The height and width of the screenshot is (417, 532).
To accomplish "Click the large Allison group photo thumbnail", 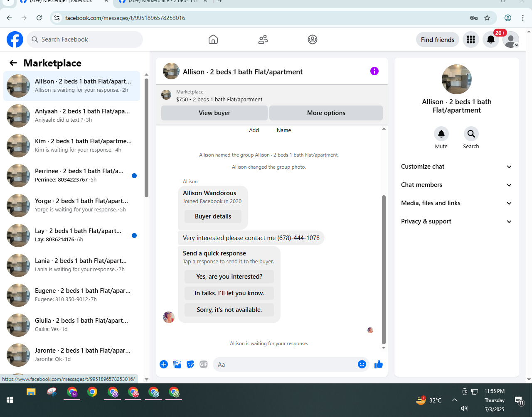I will (456, 79).
